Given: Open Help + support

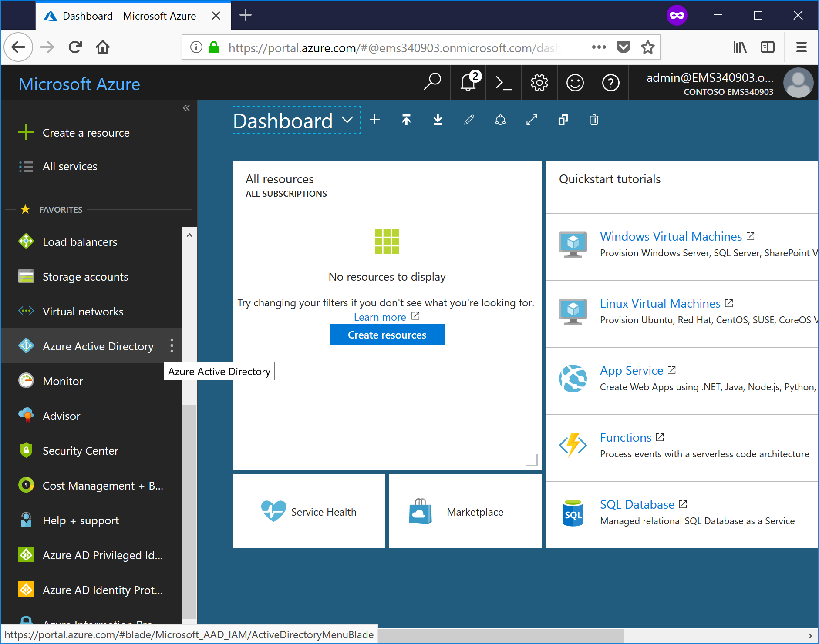Looking at the screenshot, I should coord(91,520).
